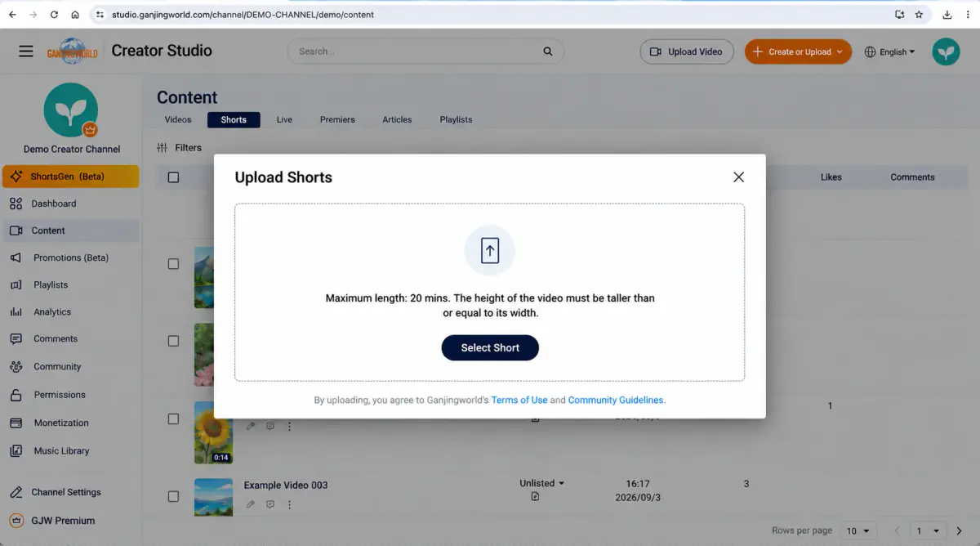Open the browser downloads icon
This screenshot has height=546, width=980.
point(947,15)
